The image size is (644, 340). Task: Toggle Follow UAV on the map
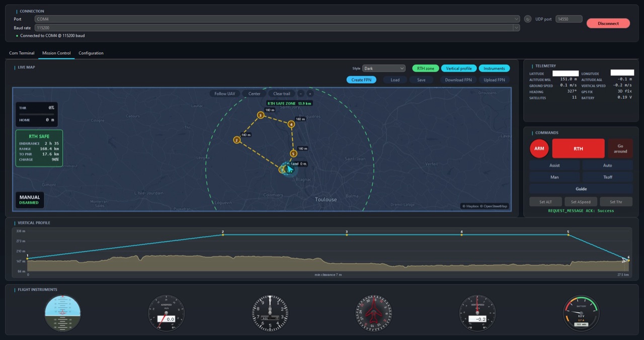click(224, 94)
